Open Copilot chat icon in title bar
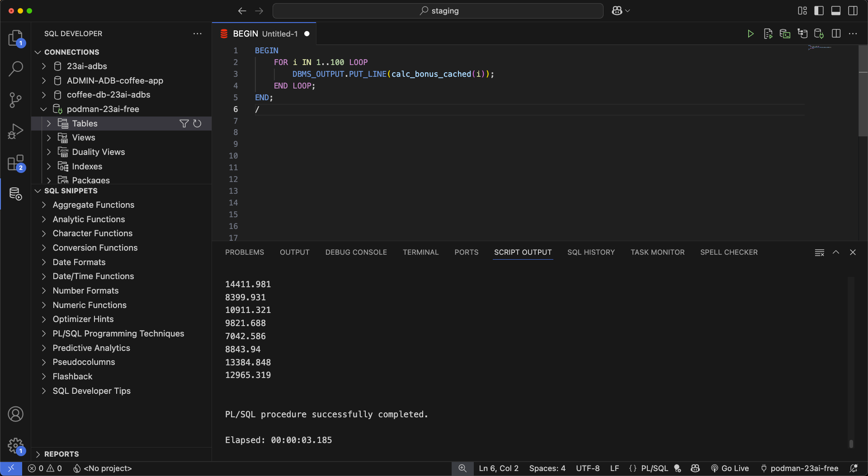Screen dimensions: 868x476 [x=617, y=11]
